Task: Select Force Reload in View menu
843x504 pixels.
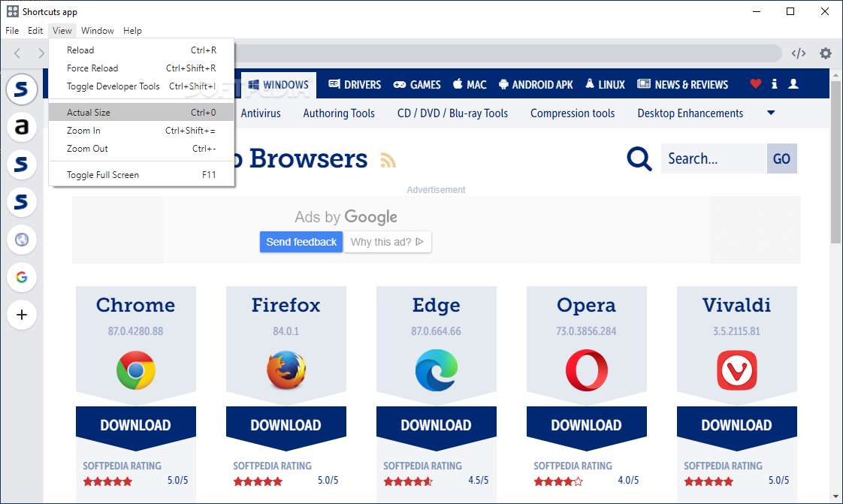Action: pyautogui.click(x=141, y=68)
